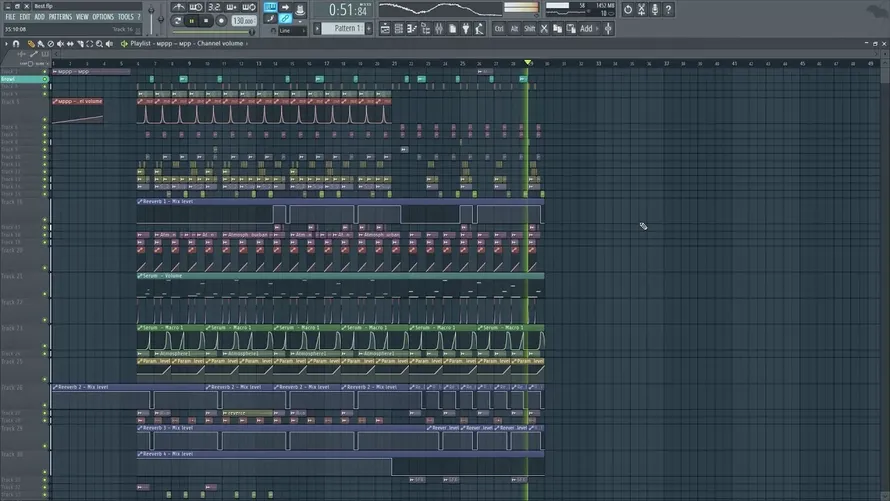Image resolution: width=890 pixels, height=501 pixels.
Task: Open the piano roll view button
Action: coord(412,28)
